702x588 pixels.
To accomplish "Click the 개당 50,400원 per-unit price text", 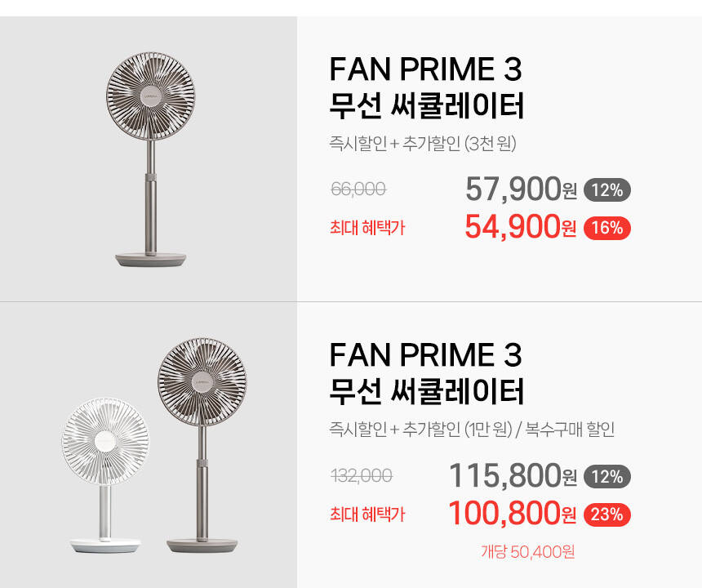I will coord(527,552).
